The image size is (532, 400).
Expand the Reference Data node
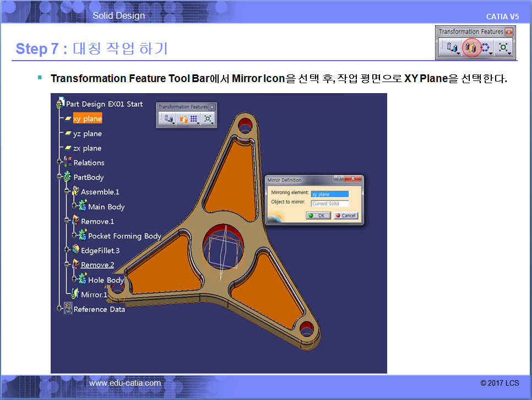(59, 309)
